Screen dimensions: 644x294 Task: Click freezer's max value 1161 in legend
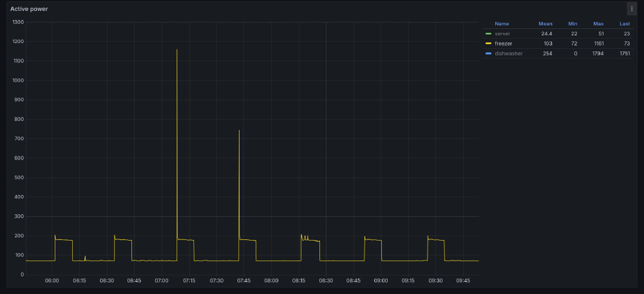click(x=597, y=43)
